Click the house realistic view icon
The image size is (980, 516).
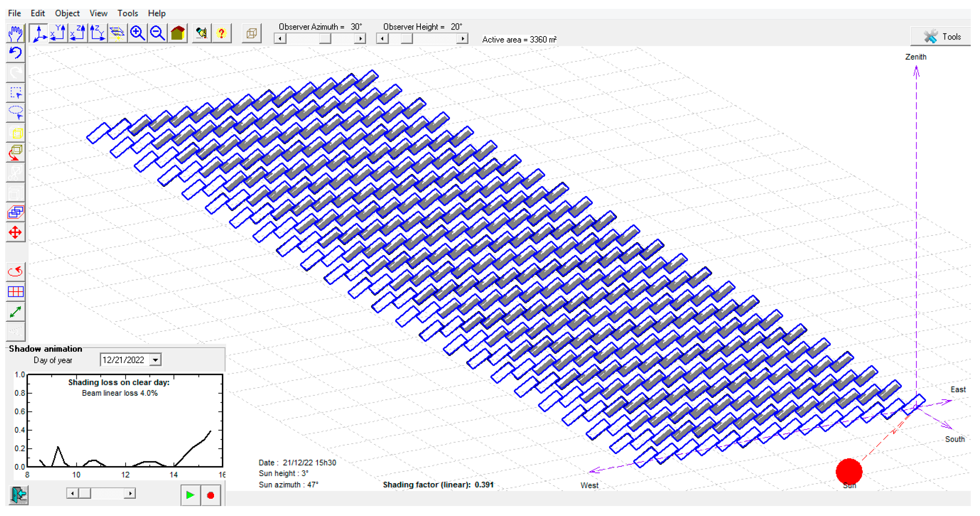click(x=178, y=34)
